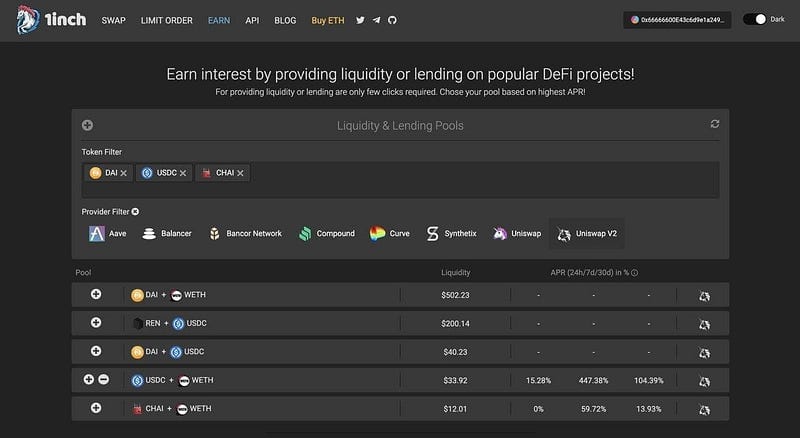Refresh the Liquidity & Lending Pools list
The image size is (800, 438).
point(714,125)
